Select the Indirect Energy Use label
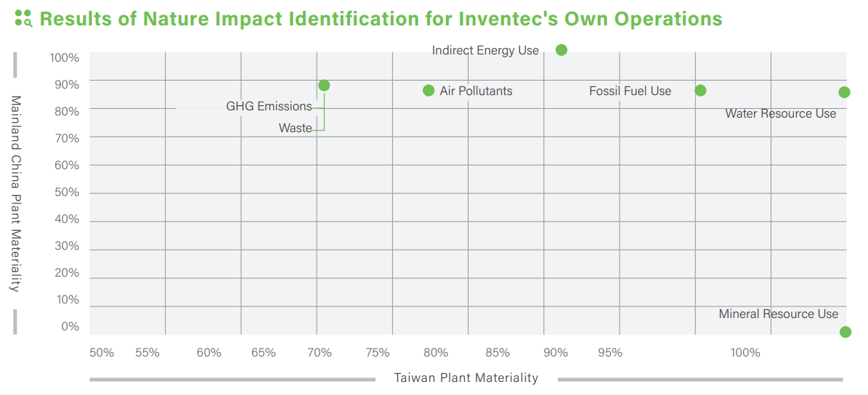Viewport: 868px width, 395px height. [x=485, y=51]
